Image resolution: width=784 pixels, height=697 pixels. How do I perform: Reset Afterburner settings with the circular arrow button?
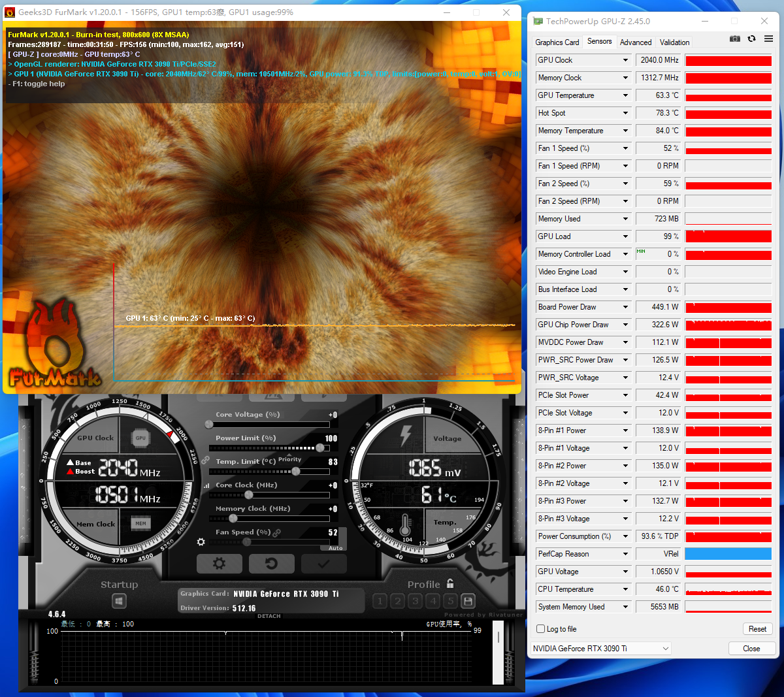coord(271,563)
